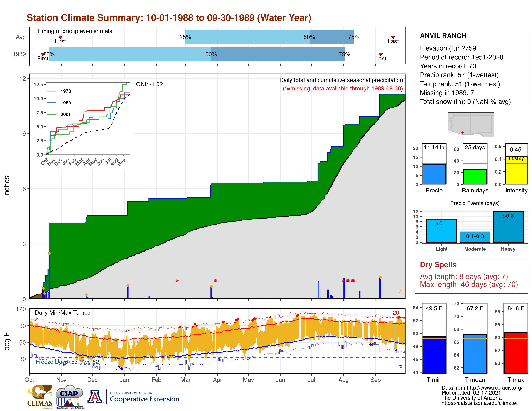
Task: Click the red number 20 in temperature chart
Action: point(396,313)
